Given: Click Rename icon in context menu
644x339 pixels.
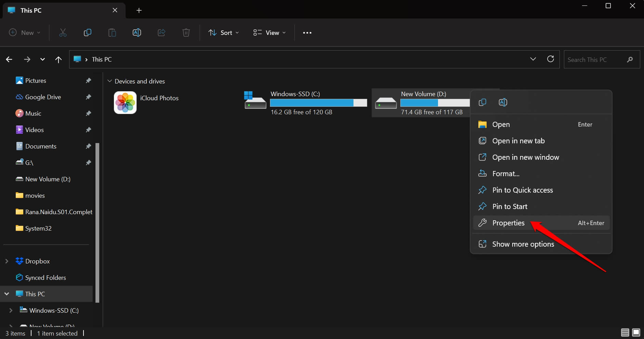Looking at the screenshot, I should coord(503,102).
